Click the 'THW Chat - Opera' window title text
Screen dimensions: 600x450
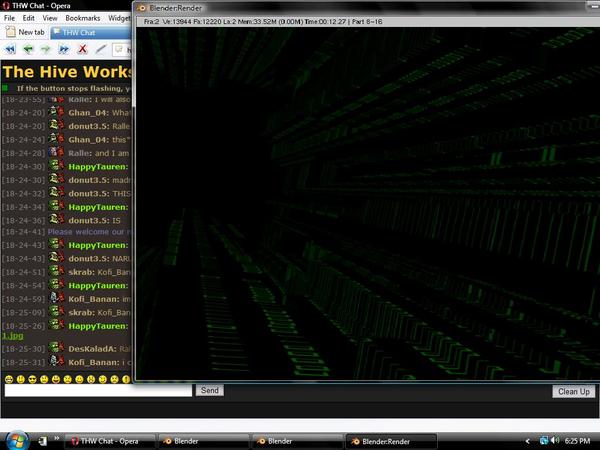coord(41,6)
